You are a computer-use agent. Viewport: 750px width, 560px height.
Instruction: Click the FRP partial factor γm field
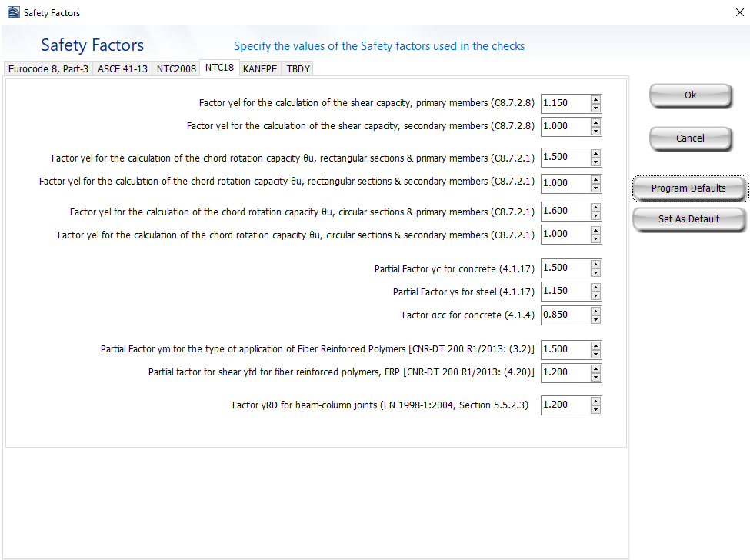(x=565, y=349)
